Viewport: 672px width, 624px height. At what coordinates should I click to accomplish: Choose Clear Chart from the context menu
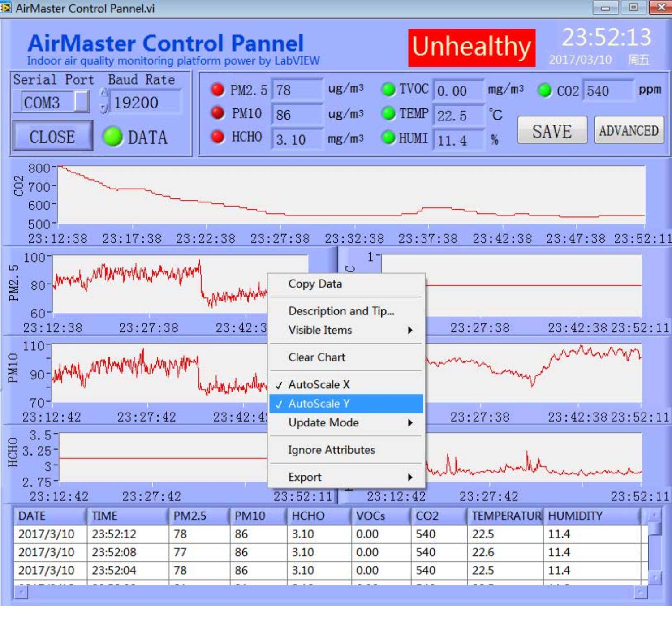(346, 357)
